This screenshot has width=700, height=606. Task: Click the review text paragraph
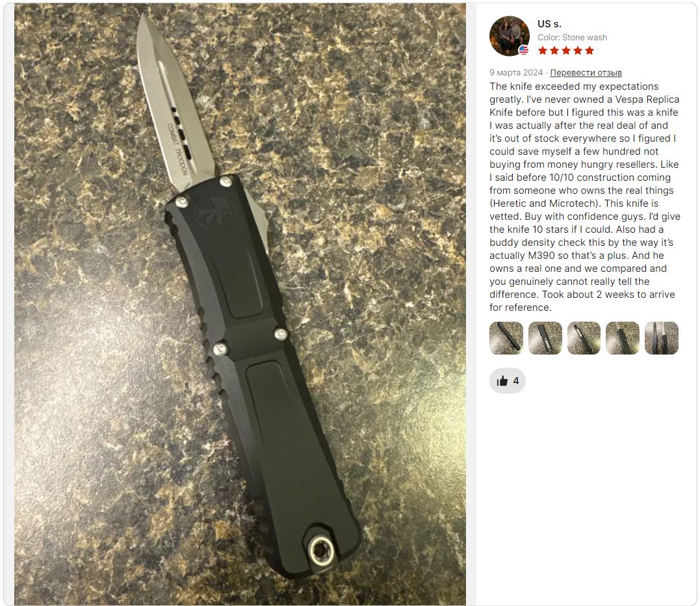click(585, 197)
